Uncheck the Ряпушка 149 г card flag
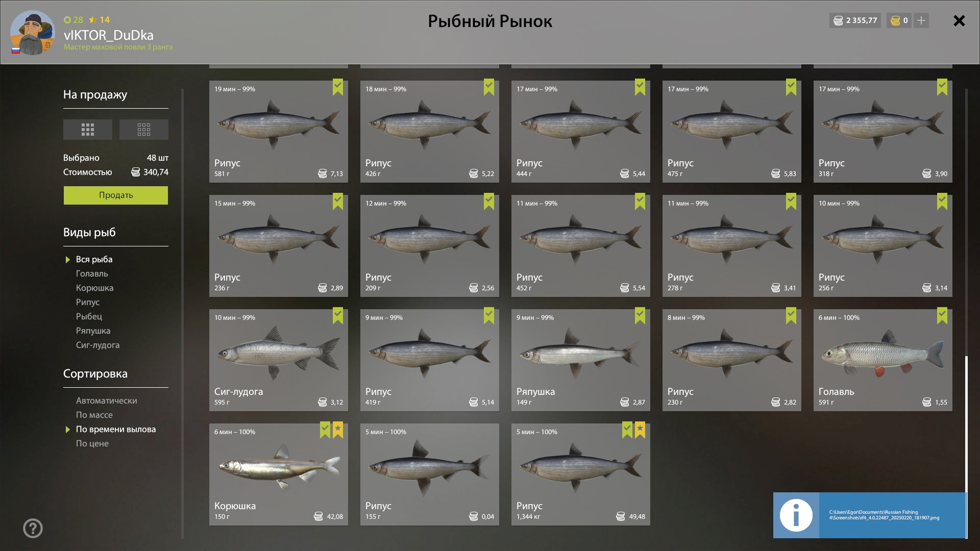Screen dimensions: 980x551 click(640, 316)
